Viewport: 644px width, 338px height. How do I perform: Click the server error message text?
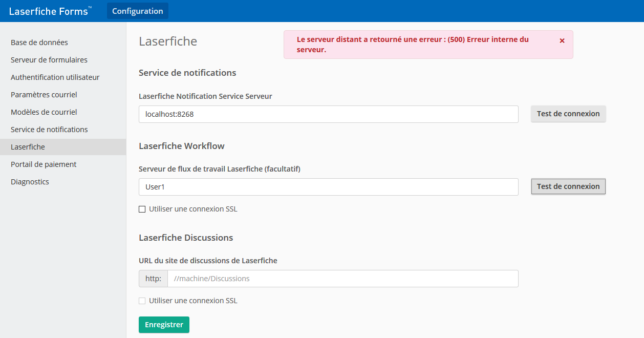413,45
